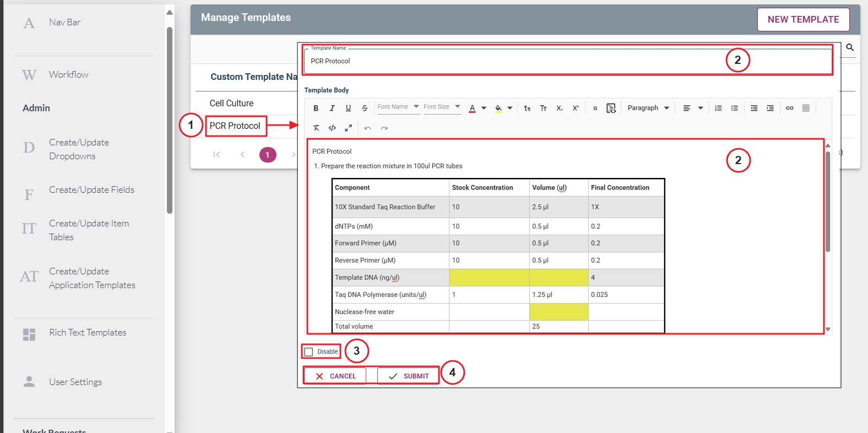Screen dimensions: 868x433
Task: Click the NEW TEMPLATE button
Action: (x=803, y=19)
